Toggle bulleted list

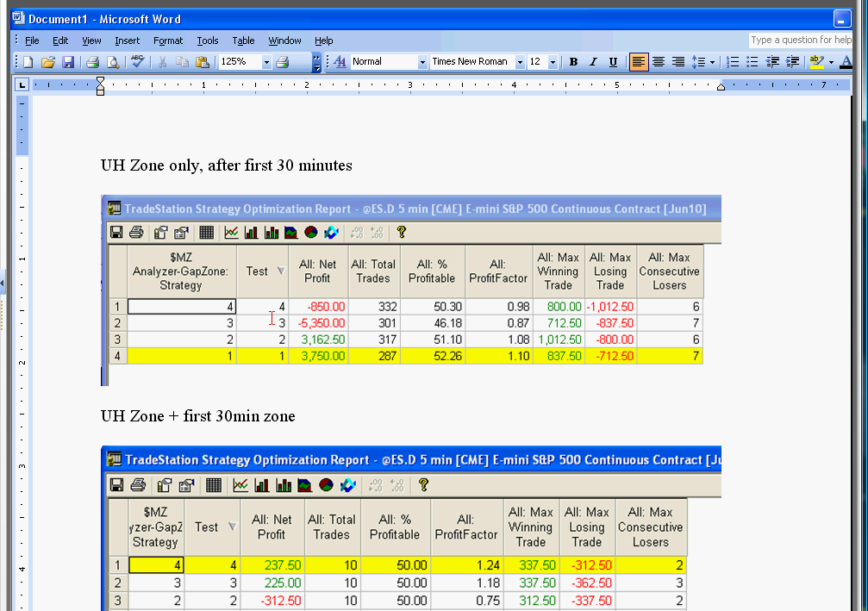752,62
